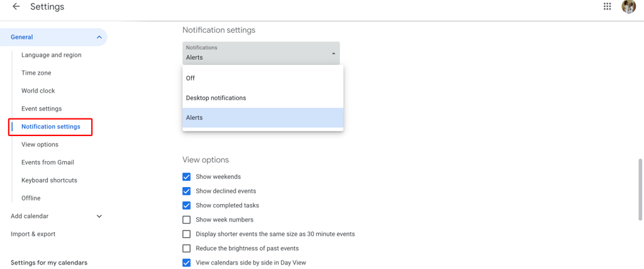The image size is (644, 269).
Task: Expand the Add calendar section
Action: tap(99, 216)
